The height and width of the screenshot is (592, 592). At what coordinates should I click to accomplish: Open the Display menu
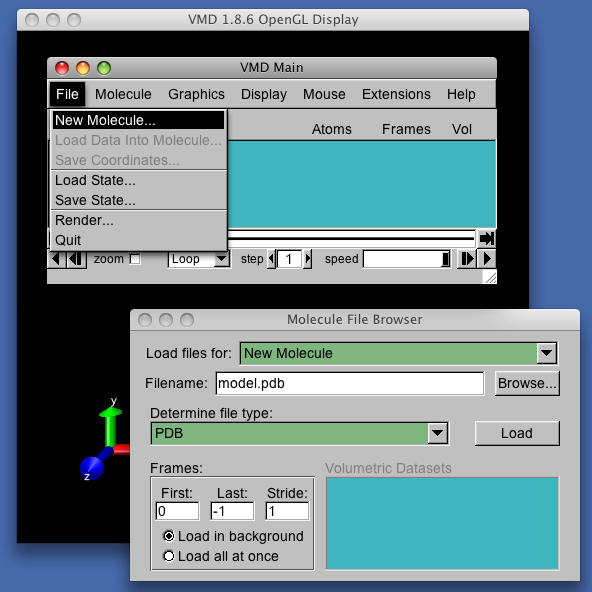tap(264, 94)
